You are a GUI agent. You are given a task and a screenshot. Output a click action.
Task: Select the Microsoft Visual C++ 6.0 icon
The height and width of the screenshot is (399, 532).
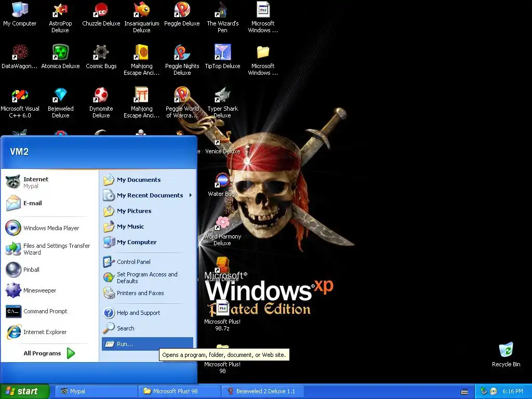[20, 102]
